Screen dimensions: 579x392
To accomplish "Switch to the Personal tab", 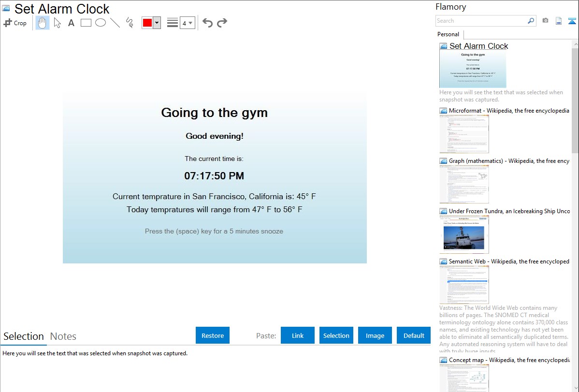I will point(449,34).
